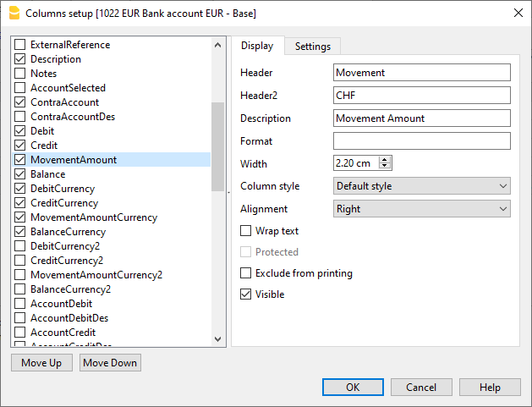
Task: Decrease Width with down spinner arrow
Action: click(x=385, y=166)
